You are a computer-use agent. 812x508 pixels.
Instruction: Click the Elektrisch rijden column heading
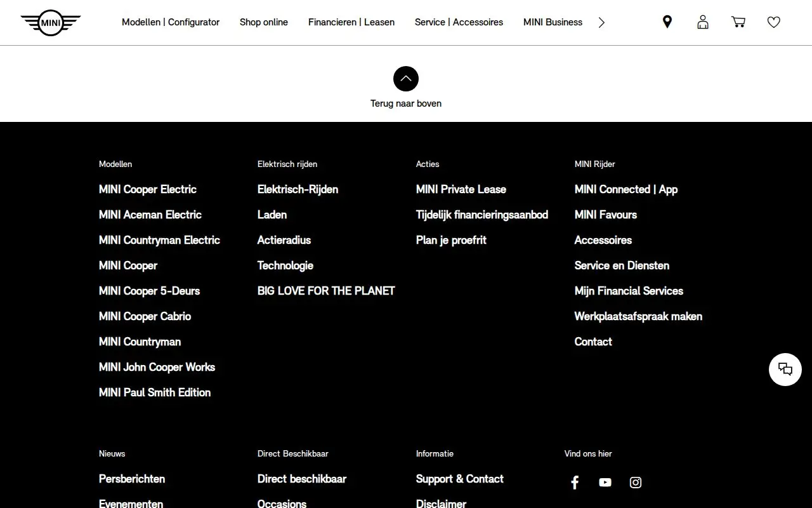pyautogui.click(x=287, y=164)
